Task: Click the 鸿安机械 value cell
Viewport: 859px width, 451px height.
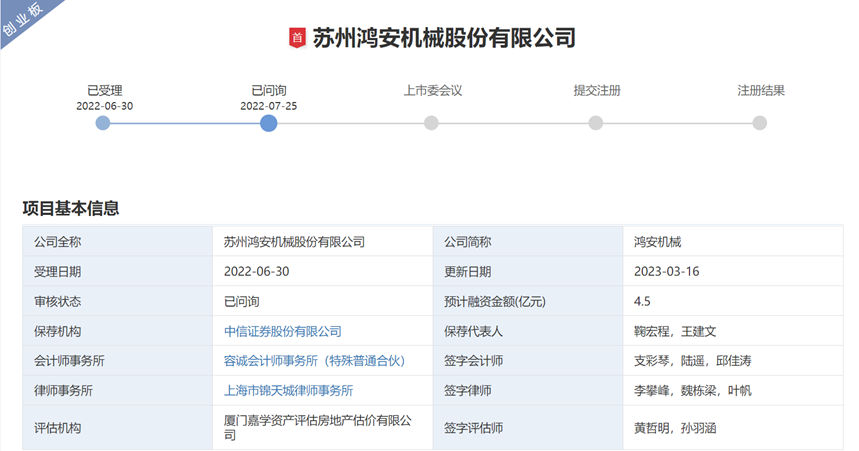Action: (733, 242)
